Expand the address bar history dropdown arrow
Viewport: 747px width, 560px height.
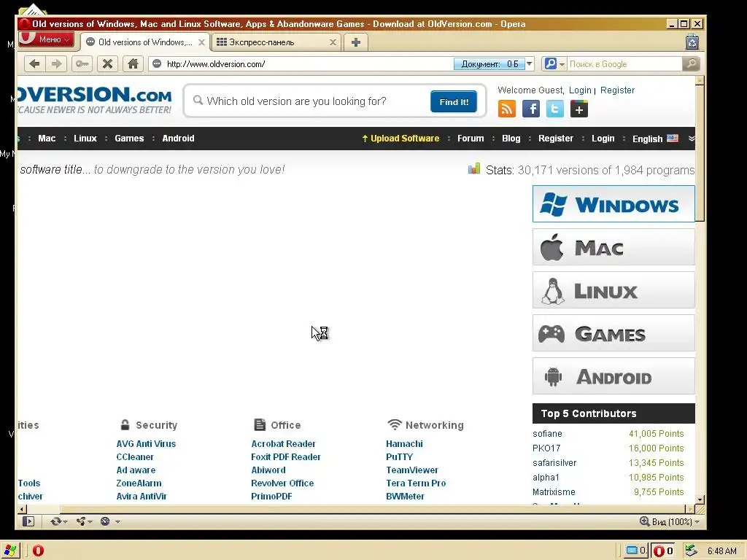[x=530, y=64]
